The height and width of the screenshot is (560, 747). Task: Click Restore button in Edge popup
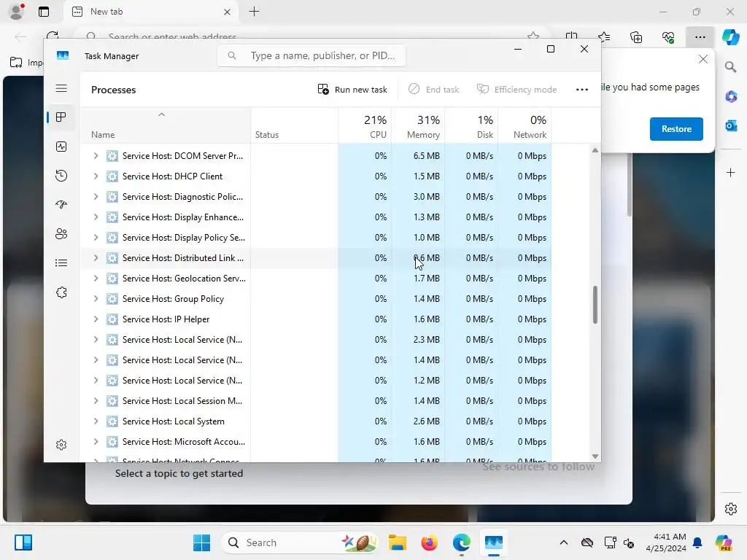click(676, 129)
